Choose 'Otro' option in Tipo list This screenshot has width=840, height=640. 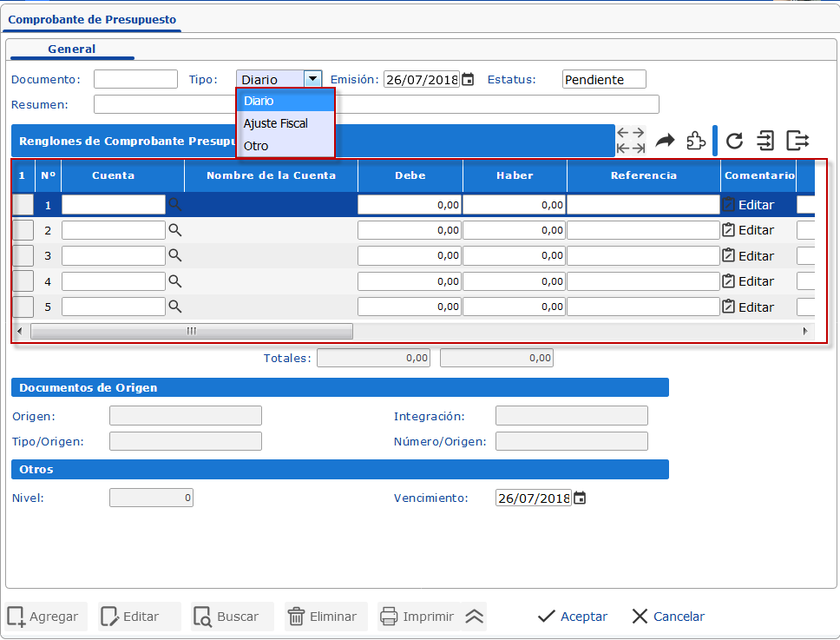tap(257, 146)
